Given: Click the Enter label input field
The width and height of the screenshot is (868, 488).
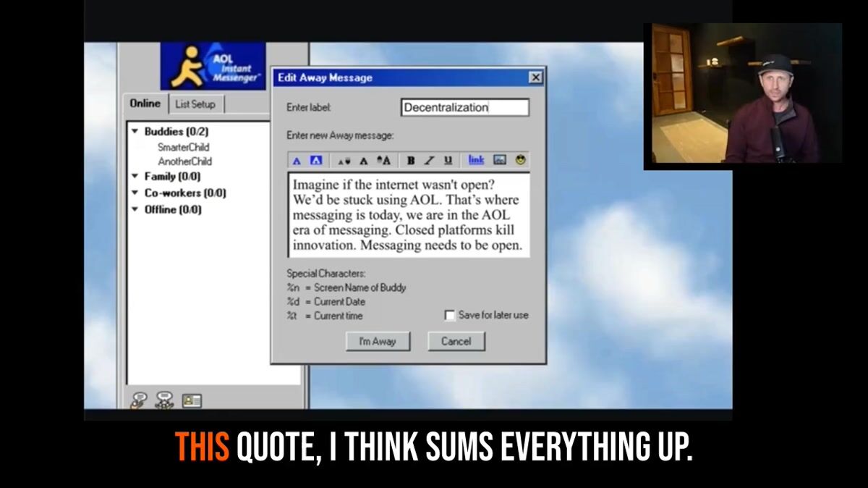Looking at the screenshot, I should tap(465, 108).
